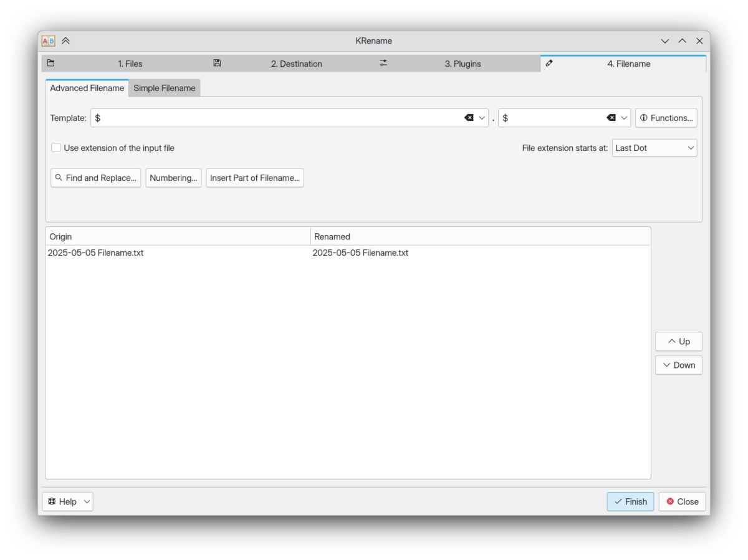The height and width of the screenshot is (560, 748).
Task: Clear the extension template field icon
Action: pos(611,118)
